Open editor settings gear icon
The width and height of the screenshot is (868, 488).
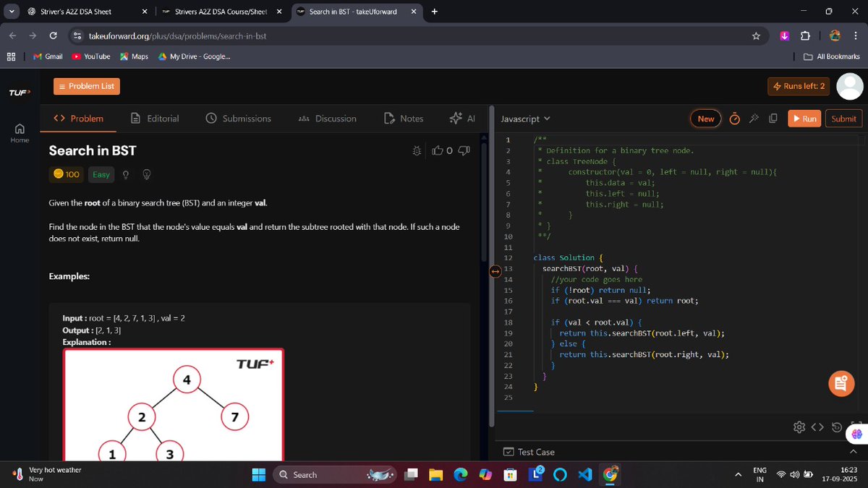pos(799,427)
